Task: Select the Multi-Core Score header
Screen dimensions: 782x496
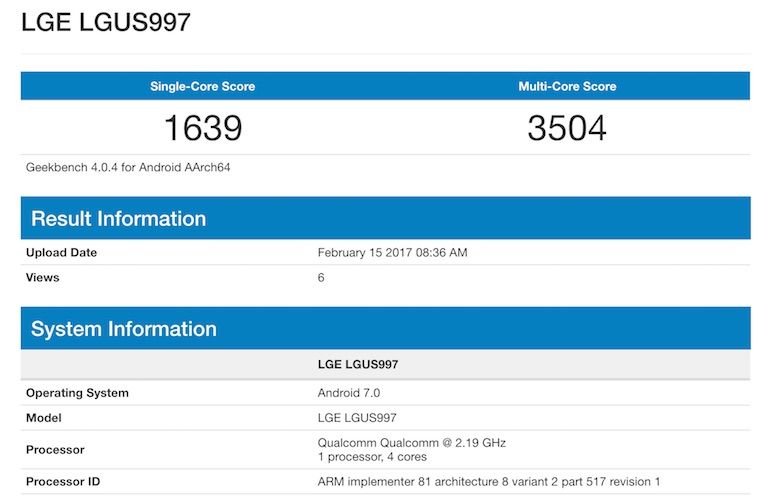Action: pos(567,86)
